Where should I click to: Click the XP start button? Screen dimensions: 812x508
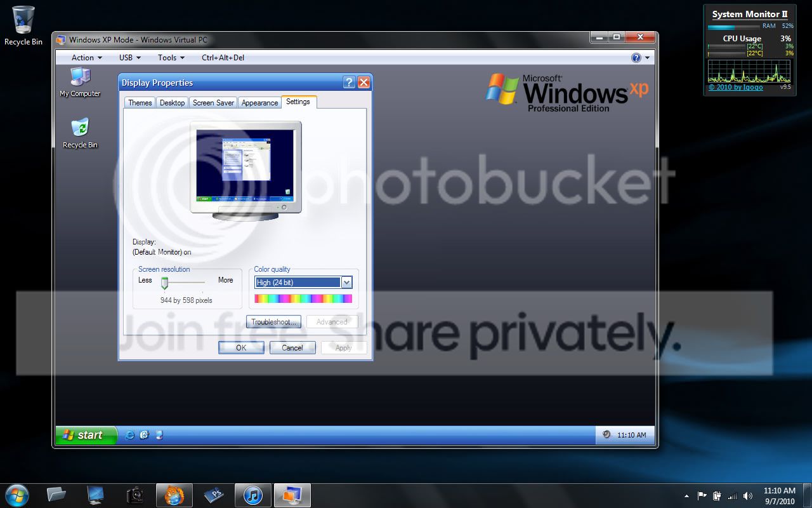coord(86,435)
